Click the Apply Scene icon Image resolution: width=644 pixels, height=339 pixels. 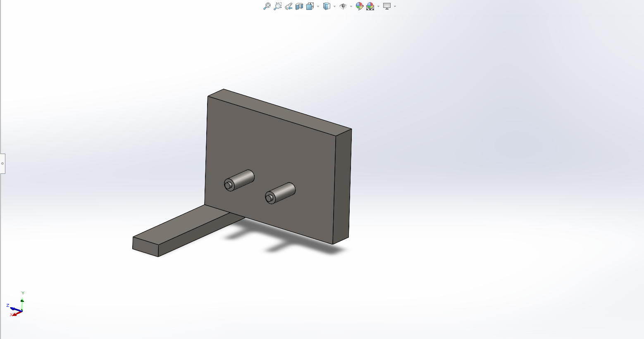coord(370,6)
